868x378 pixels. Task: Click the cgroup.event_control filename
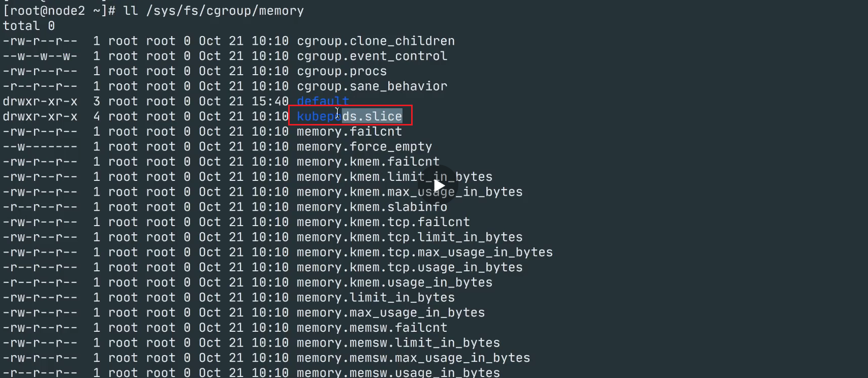tap(372, 56)
